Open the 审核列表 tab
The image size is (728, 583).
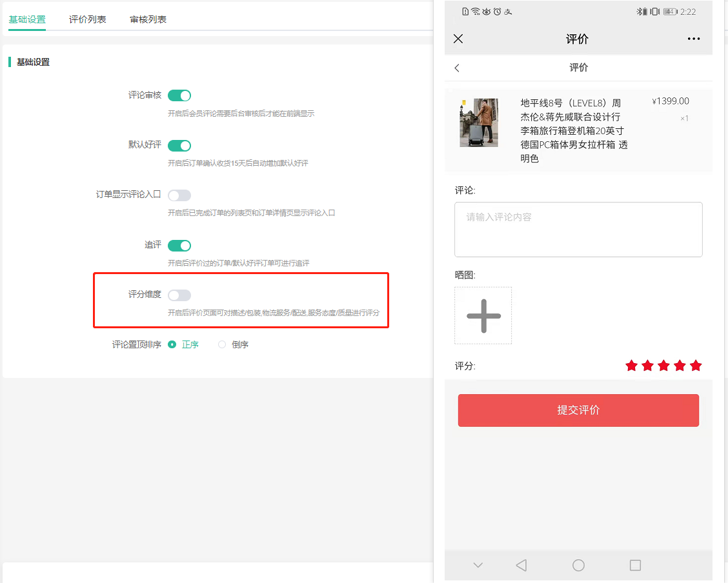tap(148, 19)
